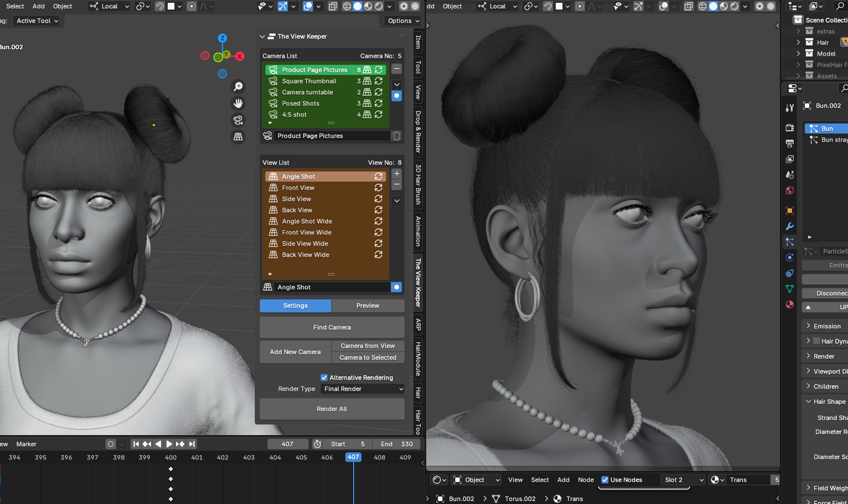
Task: Collapse The View Keeper panel
Action: pyautogui.click(x=262, y=37)
